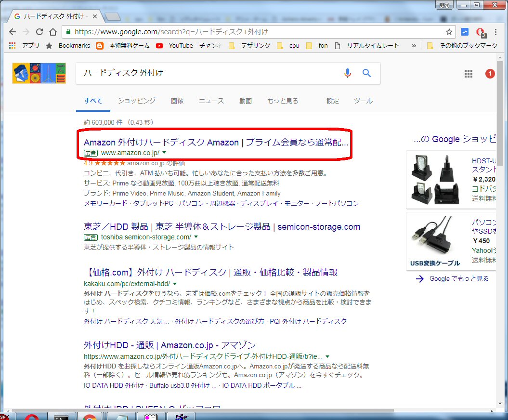
Task: Click the red extension icon in toolbar
Action: [481, 32]
